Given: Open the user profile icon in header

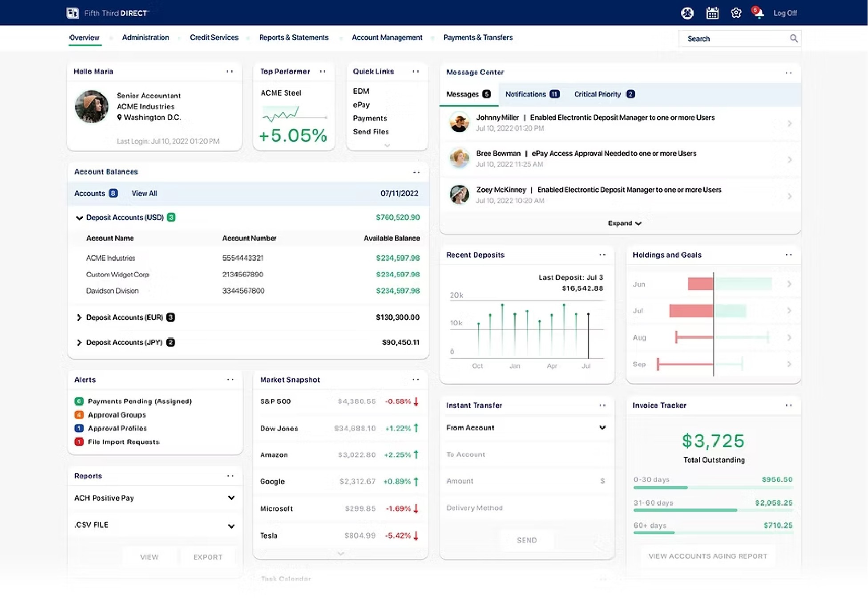Looking at the screenshot, I should click(687, 13).
